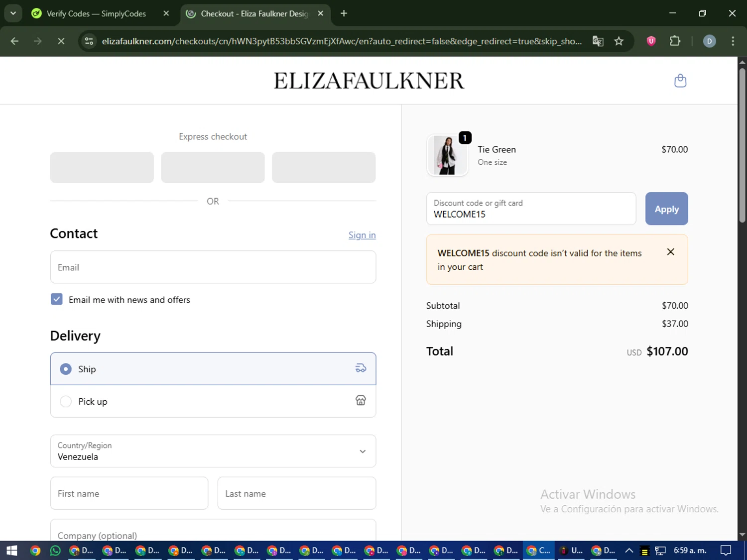Click the store icon in Pick up row
Image resolution: width=747 pixels, height=560 pixels.
(x=361, y=400)
